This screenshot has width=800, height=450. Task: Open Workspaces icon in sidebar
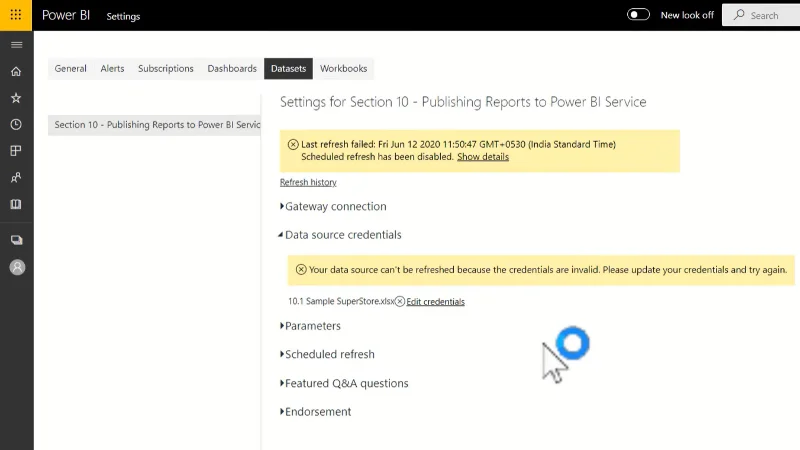[x=16, y=240]
